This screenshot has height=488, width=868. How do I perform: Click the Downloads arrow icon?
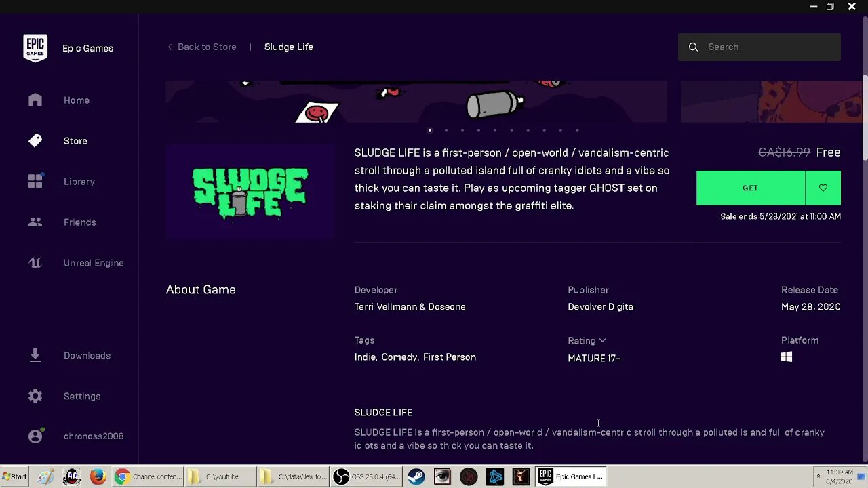coord(35,355)
